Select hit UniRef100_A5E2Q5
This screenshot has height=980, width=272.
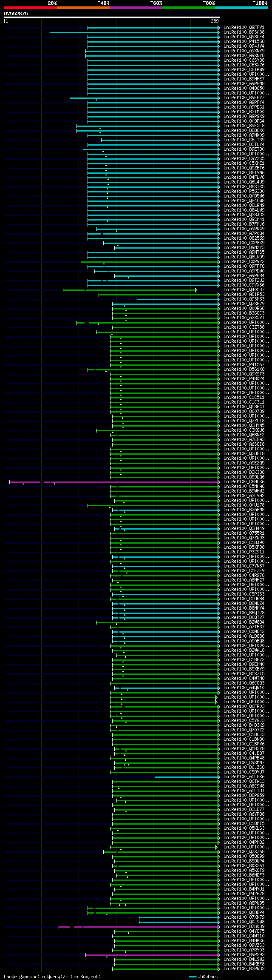[x=244, y=463]
